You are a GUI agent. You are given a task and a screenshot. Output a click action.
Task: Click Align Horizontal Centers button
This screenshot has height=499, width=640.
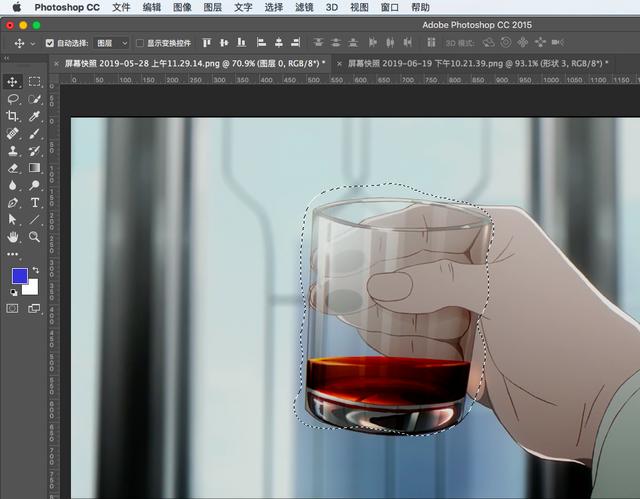click(x=279, y=42)
